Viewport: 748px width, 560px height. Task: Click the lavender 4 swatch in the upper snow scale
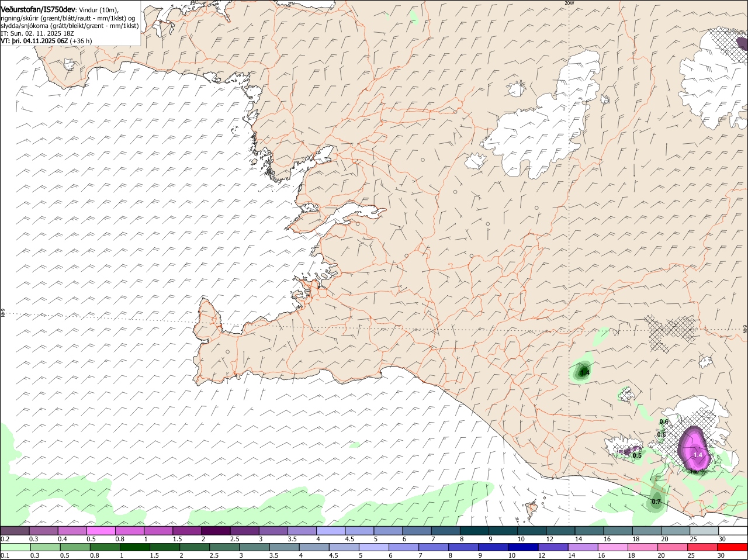pos(331,530)
